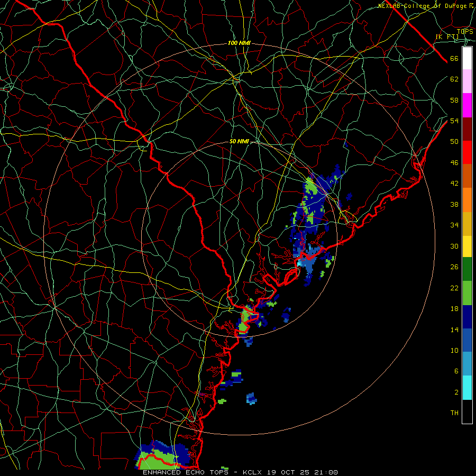
Task: Click the ENHANCED ECHO TOPS KCLX footer caption
Action: [240, 472]
